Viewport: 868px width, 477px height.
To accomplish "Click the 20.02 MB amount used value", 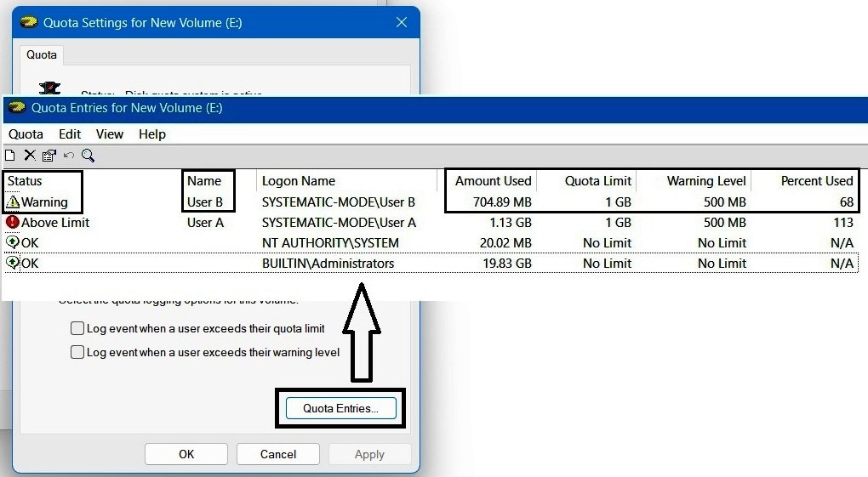I will click(x=505, y=243).
